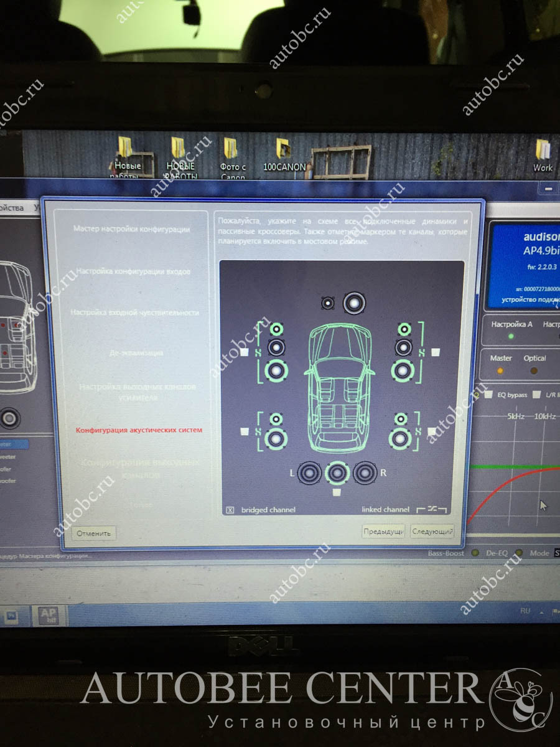
Task: Select the front right woofer speaker
Action: (x=403, y=371)
